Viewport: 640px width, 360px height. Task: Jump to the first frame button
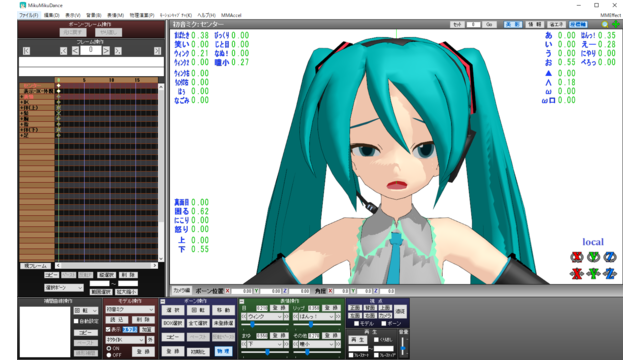coord(27,51)
